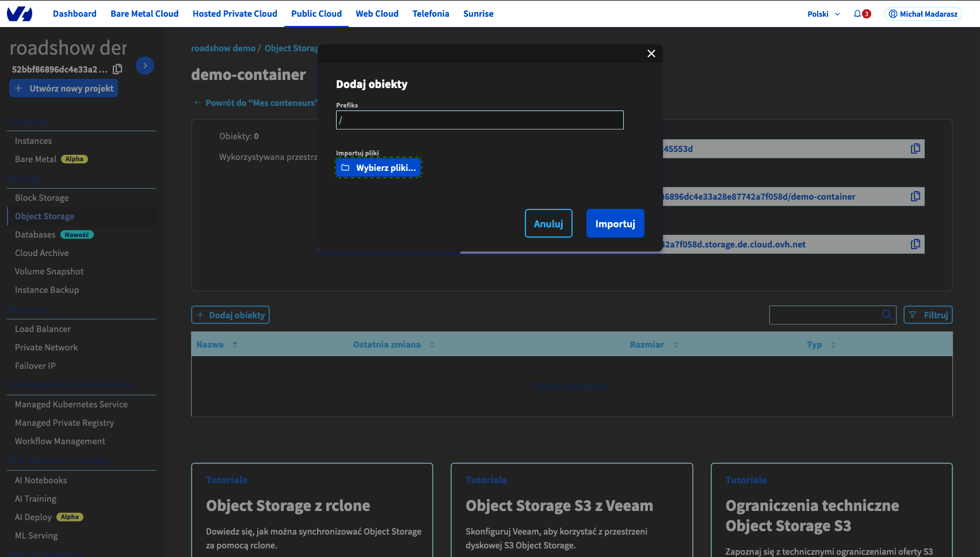The width and height of the screenshot is (980, 557).
Task: Open Object Storage S3 z Veeam tutorial
Action: tap(572, 510)
